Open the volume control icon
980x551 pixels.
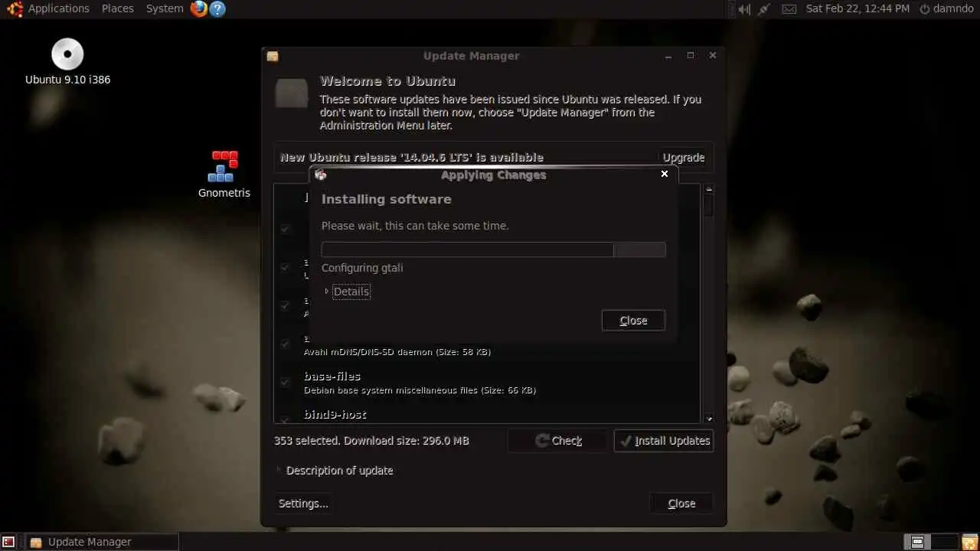743,9
